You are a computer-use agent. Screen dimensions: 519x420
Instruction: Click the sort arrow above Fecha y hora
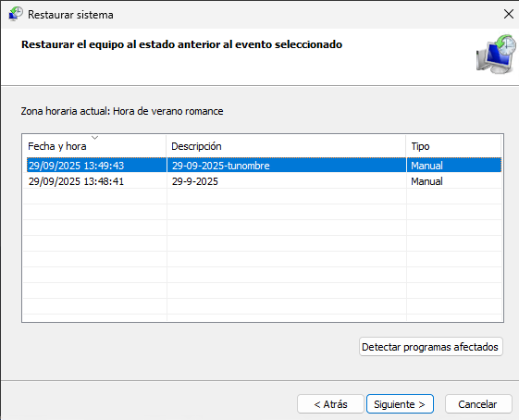pos(95,137)
